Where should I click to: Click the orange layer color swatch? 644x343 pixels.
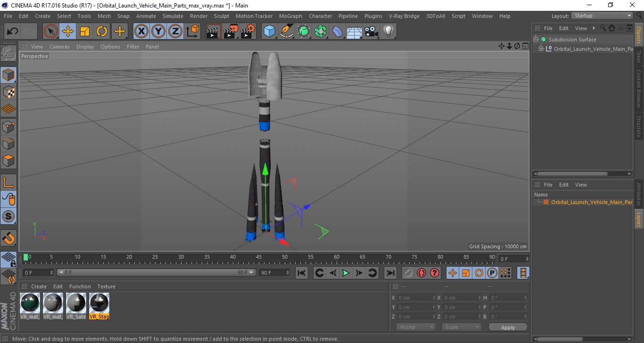(x=546, y=202)
